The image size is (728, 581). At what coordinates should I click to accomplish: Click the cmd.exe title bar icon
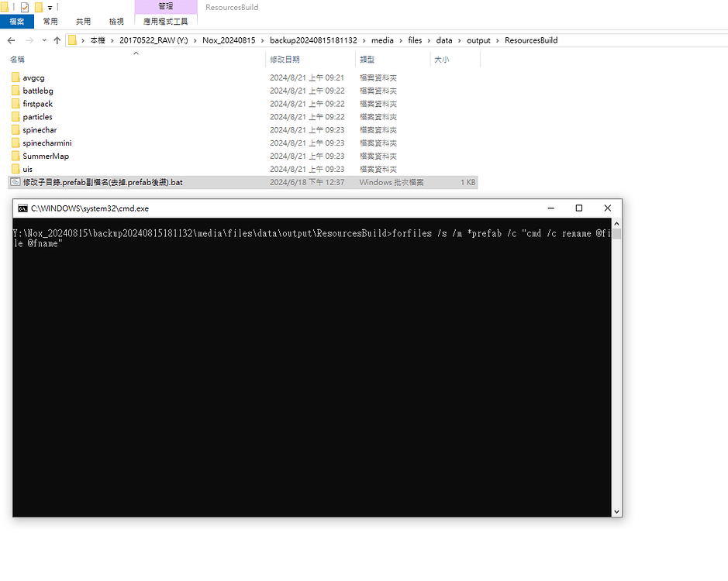click(x=23, y=208)
